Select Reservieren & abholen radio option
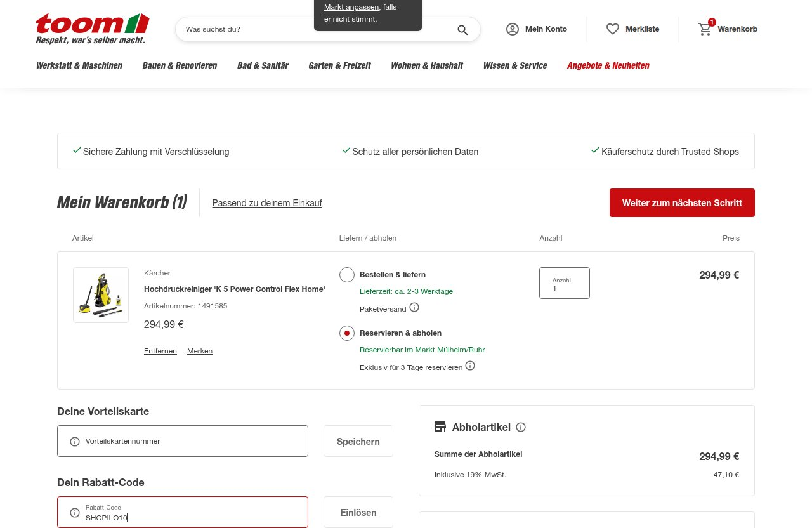 click(x=347, y=333)
